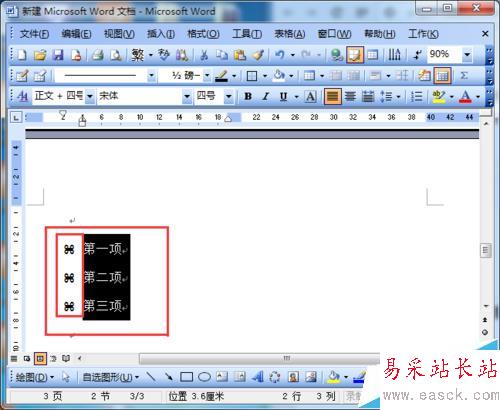Viewport: 500px width, 410px height.
Task: Click the select browse object button
Action: 485,332
